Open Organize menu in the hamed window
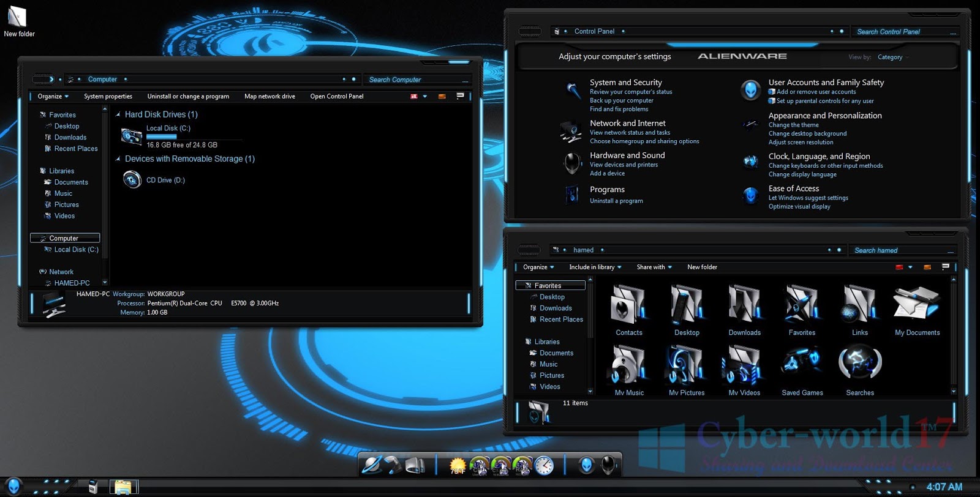The height and width of the screenshot is (497, 980). tap(538, 267)
